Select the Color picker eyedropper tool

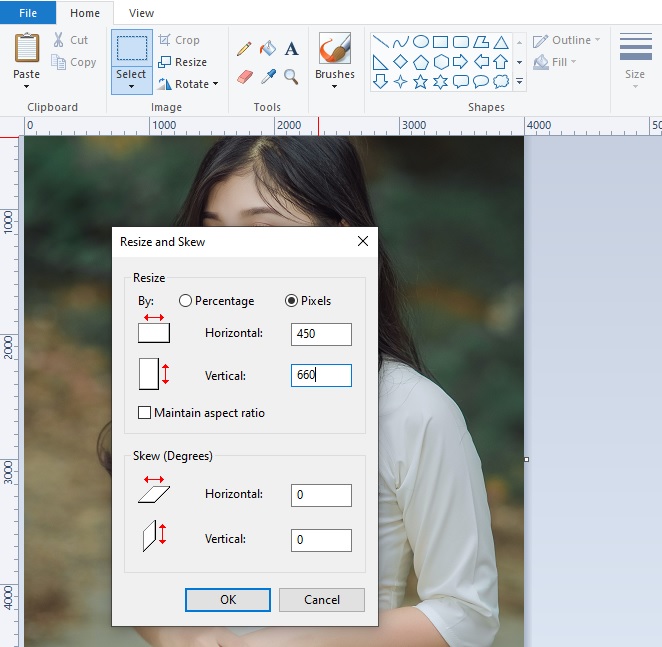tap(268, 77)
